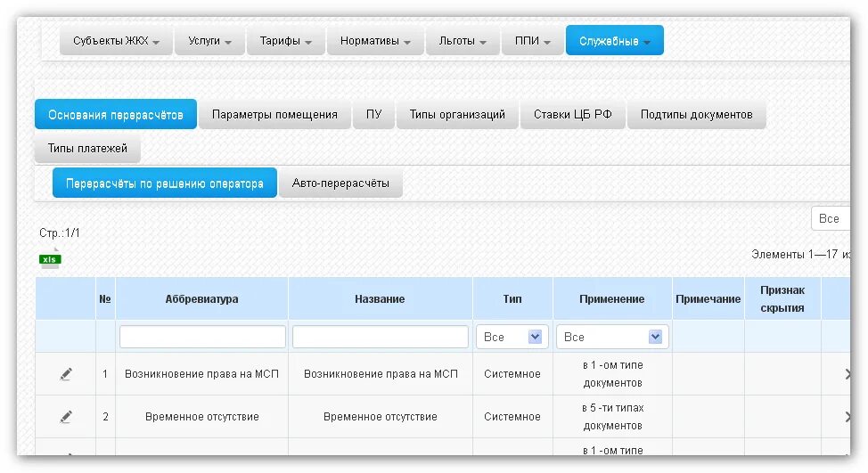Edit row 2 Временное отсутствие pencil icon

(66, 417)
